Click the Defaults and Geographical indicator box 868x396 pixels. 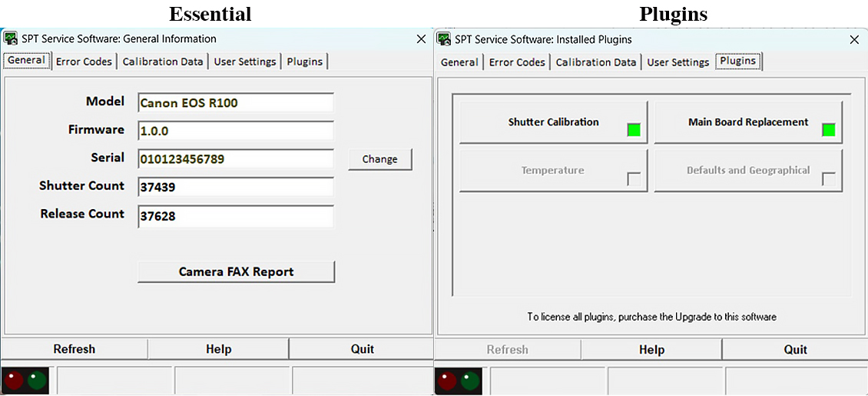(x=829, y=179)
